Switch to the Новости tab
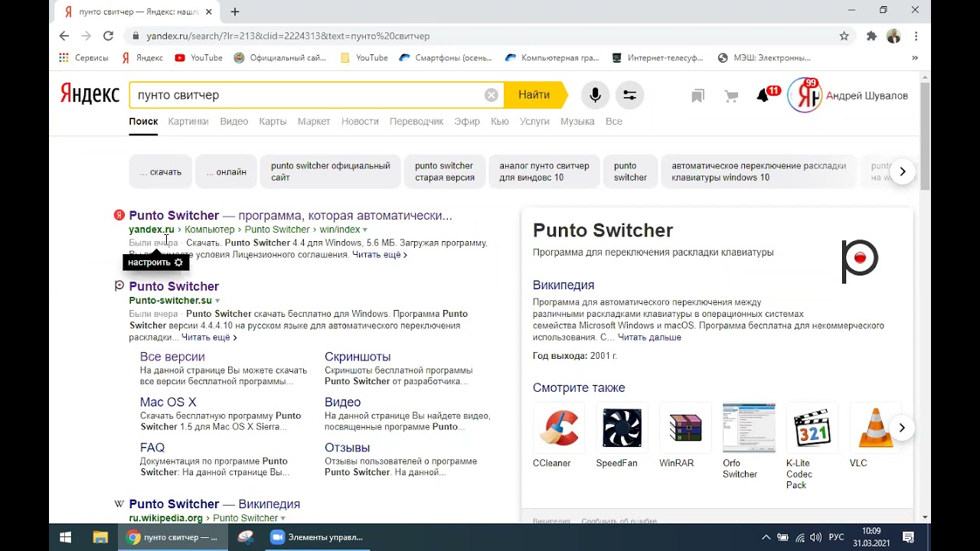The height and width of the screenshot is (551, 980). click(x=360, y=122)
